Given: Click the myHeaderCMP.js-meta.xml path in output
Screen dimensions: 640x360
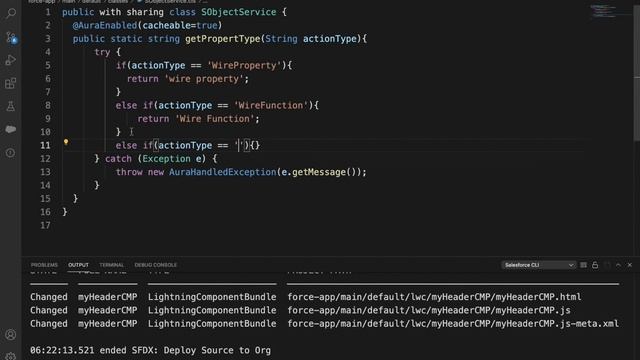Looking at the screenshot, I should (453, 324).
